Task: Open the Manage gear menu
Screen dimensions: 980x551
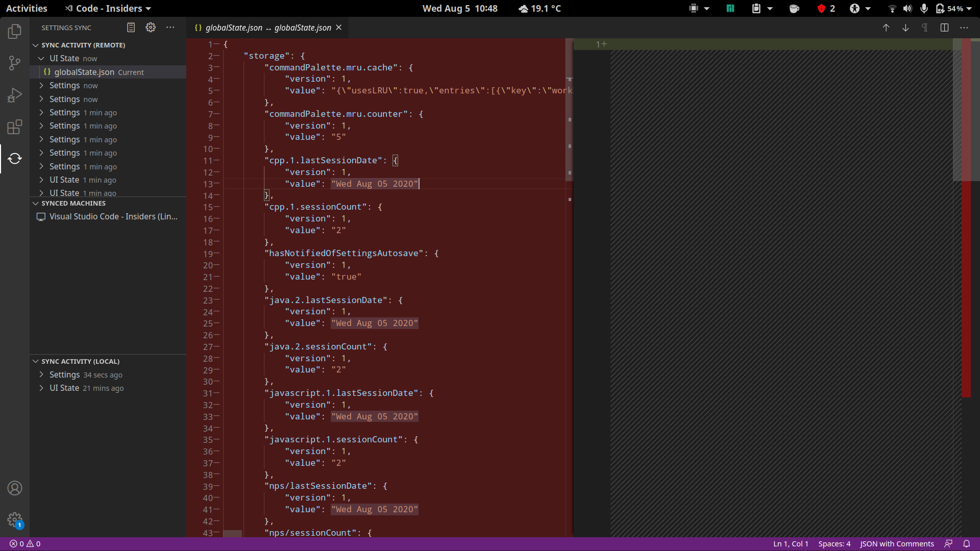Action: (x=15, y=519)
